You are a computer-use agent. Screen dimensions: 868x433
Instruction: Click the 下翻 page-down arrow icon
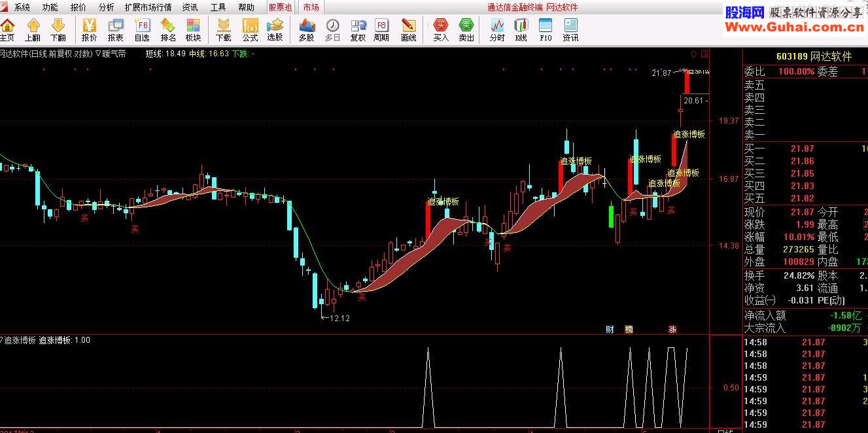click(x=58, y=30)
